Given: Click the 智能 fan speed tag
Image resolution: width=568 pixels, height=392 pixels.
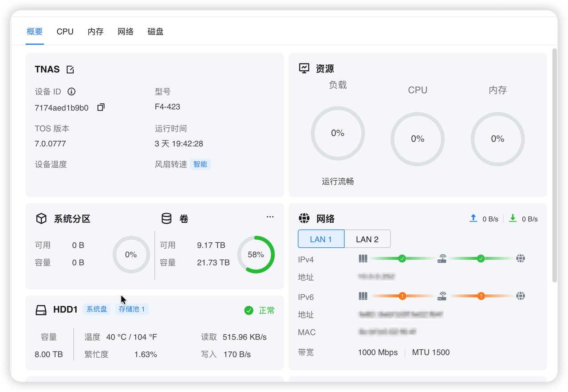Looking at the screenshot, I should click(200, 164).
